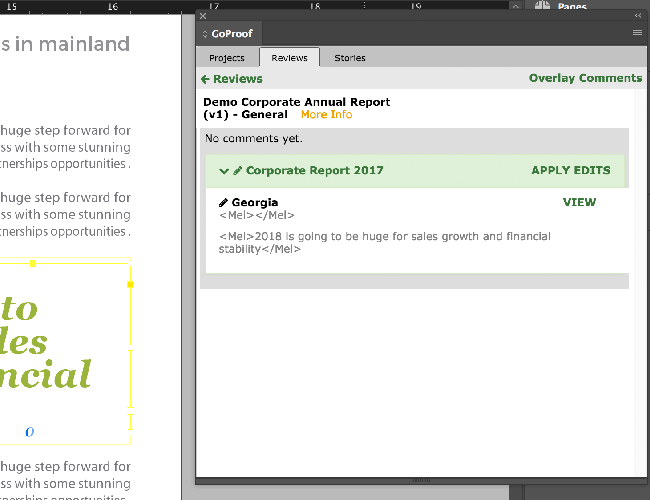Open the GoProof panel hamburger menu

[x=637, y=33]
